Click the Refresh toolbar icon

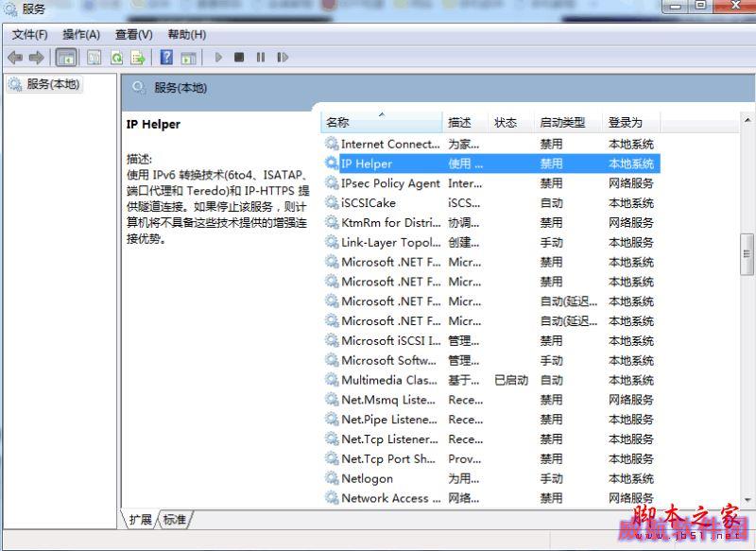coord(116,58)
